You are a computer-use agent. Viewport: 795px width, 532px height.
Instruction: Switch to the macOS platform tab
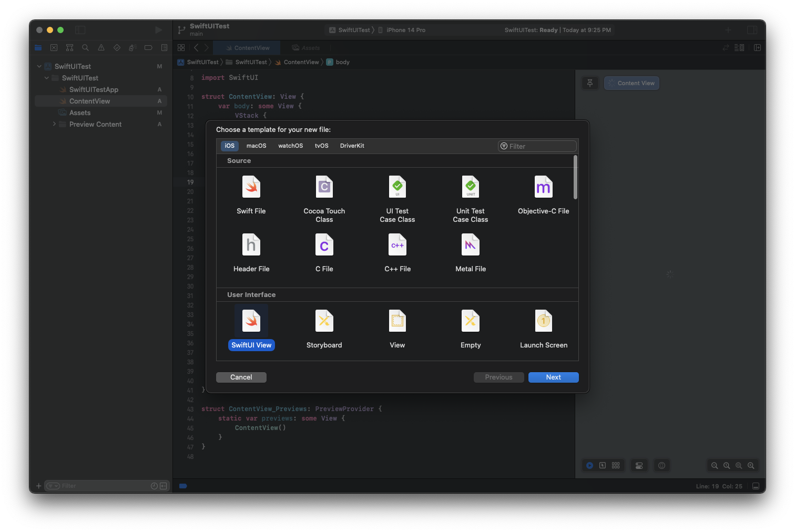coord(257,146)
